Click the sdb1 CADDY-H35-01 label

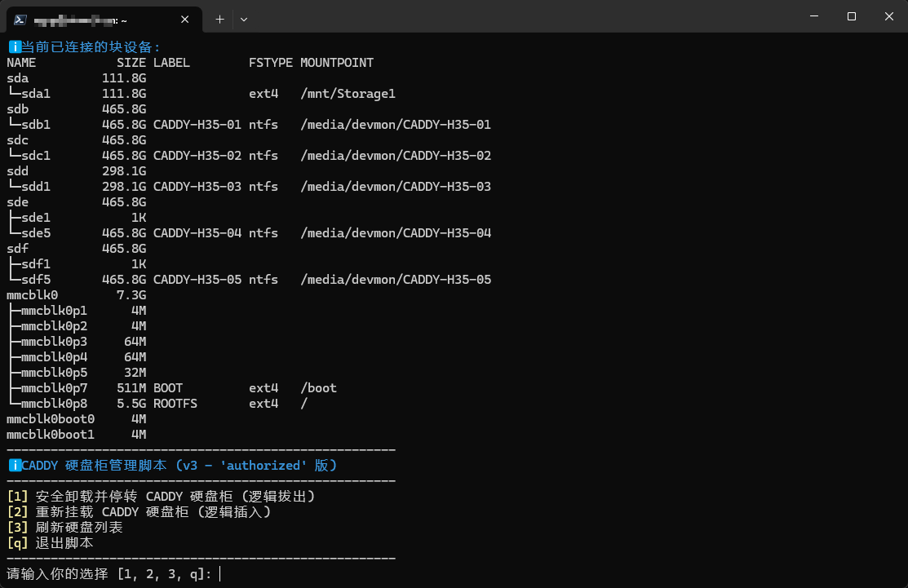(197, 125)
